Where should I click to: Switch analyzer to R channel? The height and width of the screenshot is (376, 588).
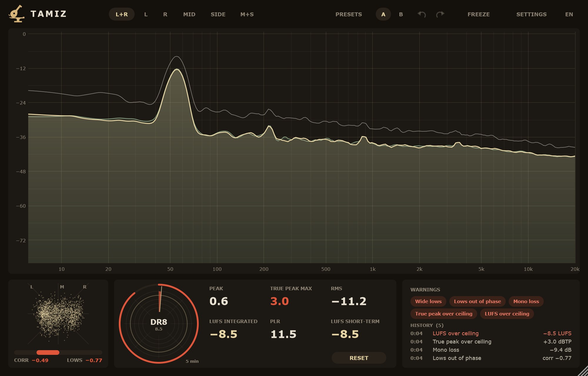pos(165,14)
